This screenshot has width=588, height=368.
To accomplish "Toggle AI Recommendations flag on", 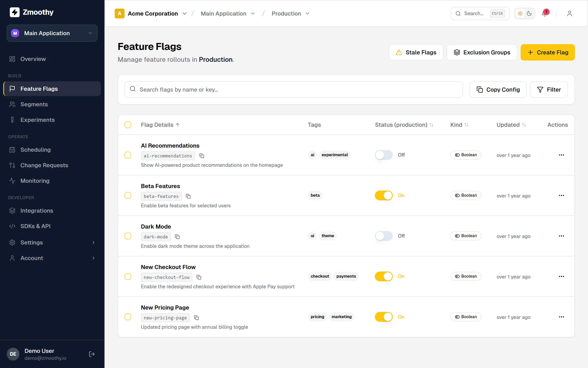I will click(x=384, y=155).
